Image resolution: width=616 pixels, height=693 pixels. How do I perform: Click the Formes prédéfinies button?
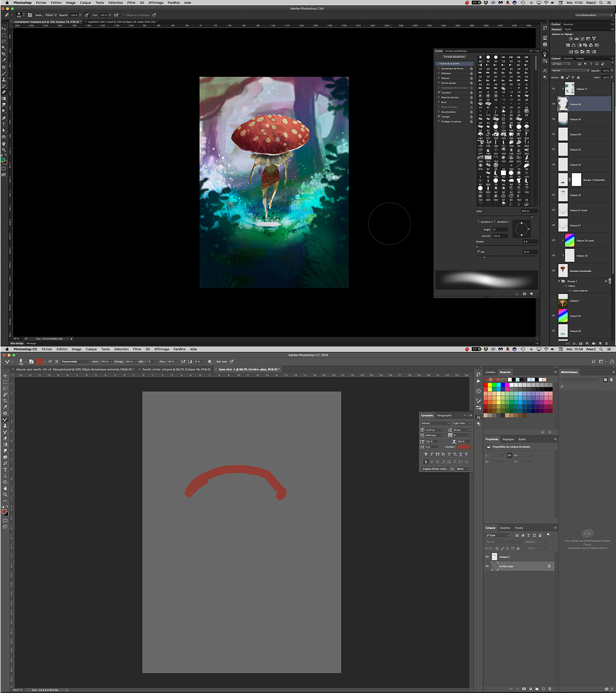(455, 57)
